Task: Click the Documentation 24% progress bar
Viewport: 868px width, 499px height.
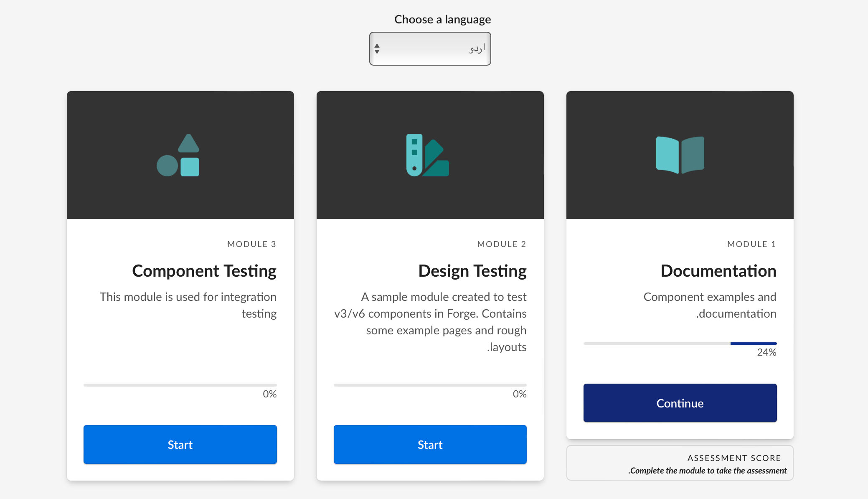Action: pos(680,343)
